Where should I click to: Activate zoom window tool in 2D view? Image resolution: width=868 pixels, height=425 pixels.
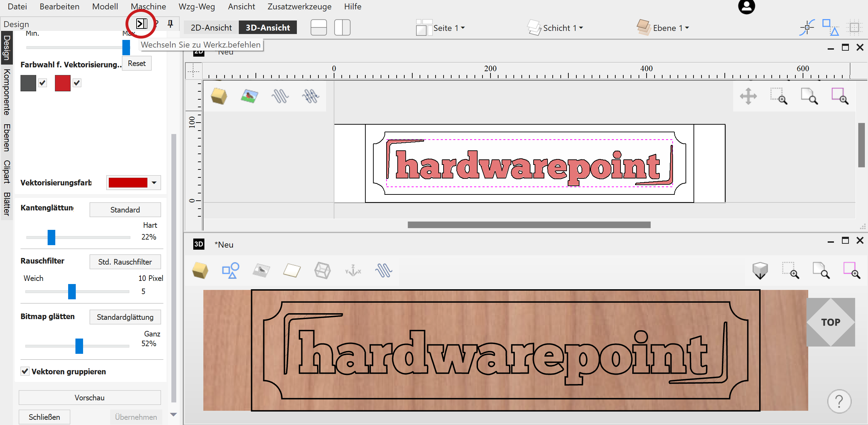pyautogui.click(x=779, y=96)
